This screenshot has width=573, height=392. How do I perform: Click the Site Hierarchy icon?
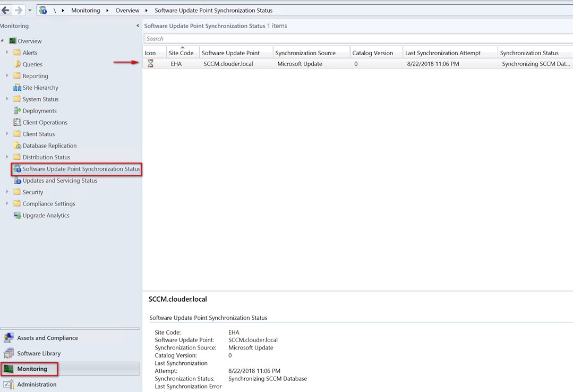coord(17,88)
